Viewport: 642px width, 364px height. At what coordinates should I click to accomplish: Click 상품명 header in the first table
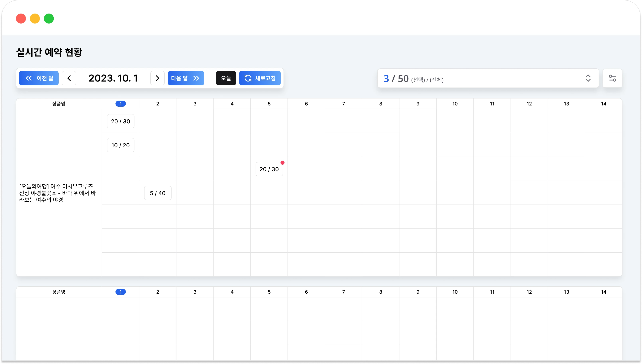(x=59, y=104)
